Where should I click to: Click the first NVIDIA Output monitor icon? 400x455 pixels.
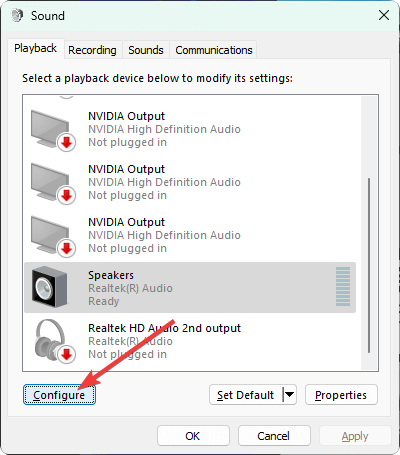coord(53,130)
